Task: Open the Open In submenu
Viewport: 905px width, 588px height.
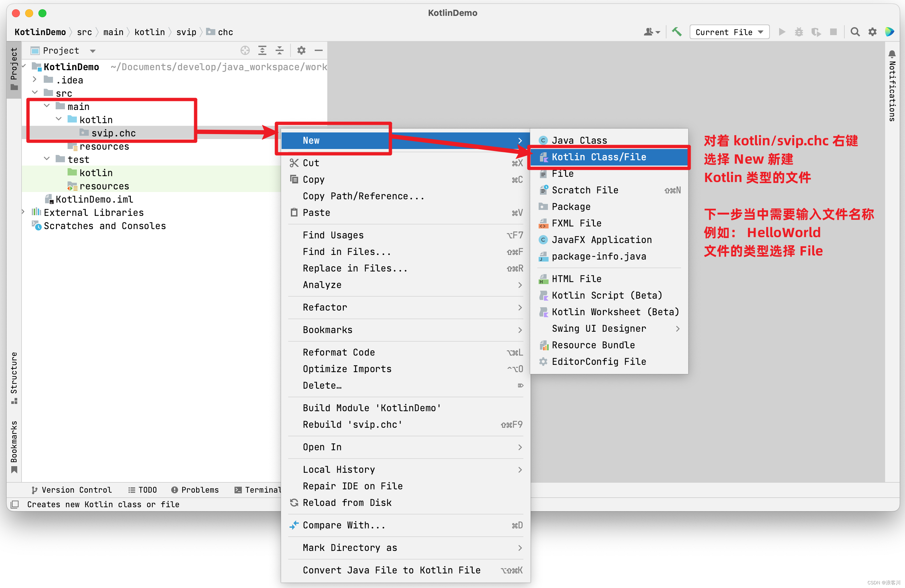Action: [406, 447]
